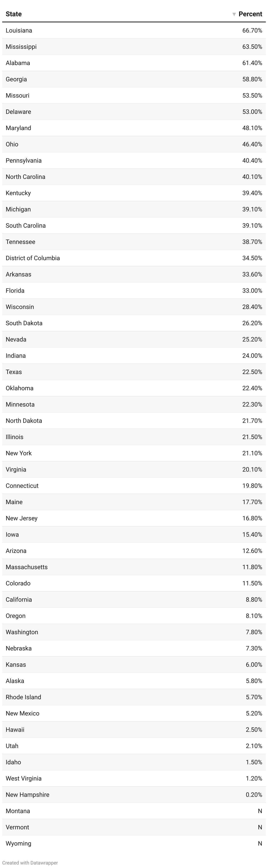This screenshot has width=268, height=868.
Task: Open the Created with Datawrapper link
Action: pyautogui.click(x=30, y=863)
